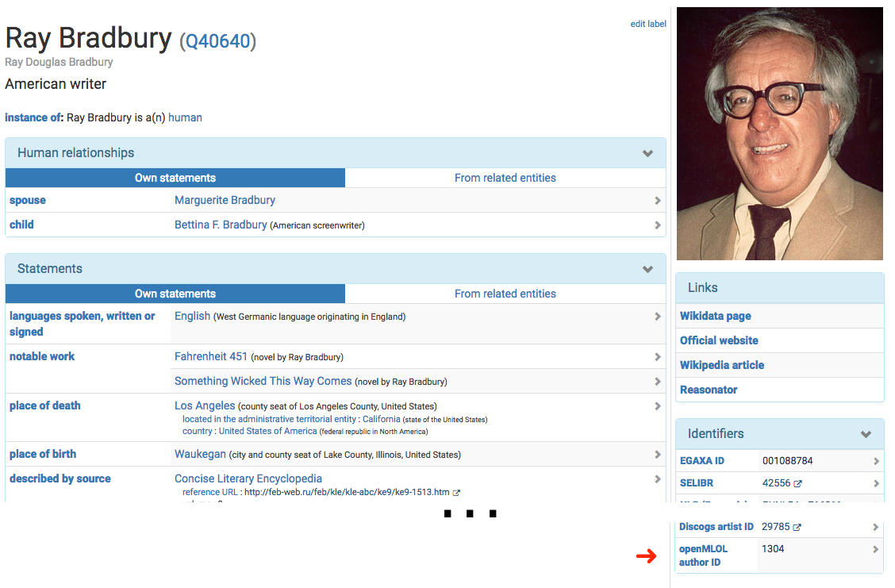Screen dimensions: 895x588
Task: Select Own statements tab under Human relationships
Action: [x=175, y=178]
